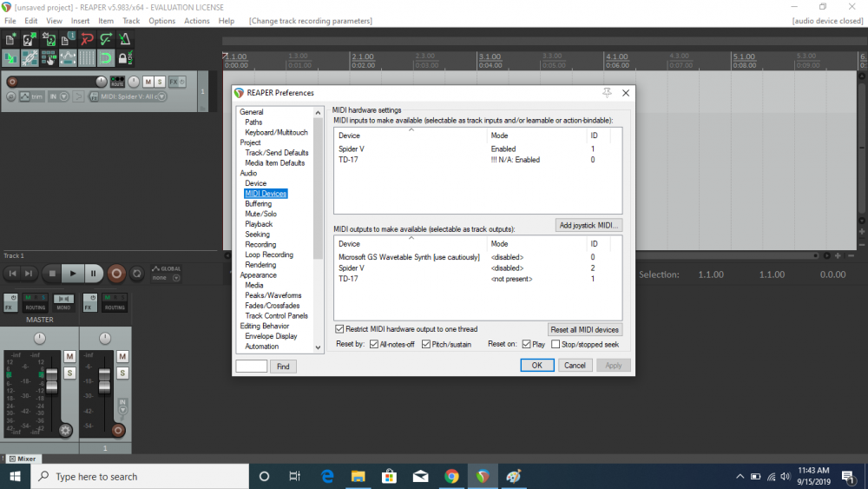Click the Find button in preferences
Image resolution: width=868 pixels, height=489 pixels.
point(283,367)
